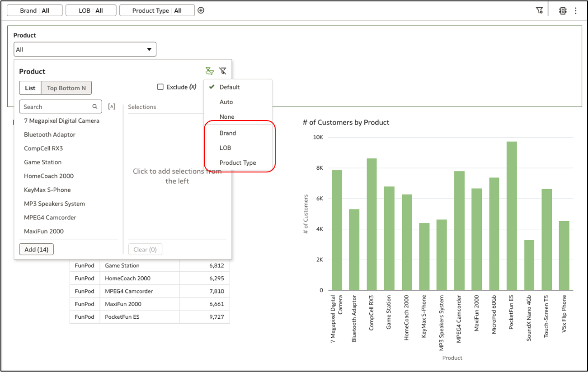
Task: Select Brand from the limit values menu
Action: (x=228, y=133)
